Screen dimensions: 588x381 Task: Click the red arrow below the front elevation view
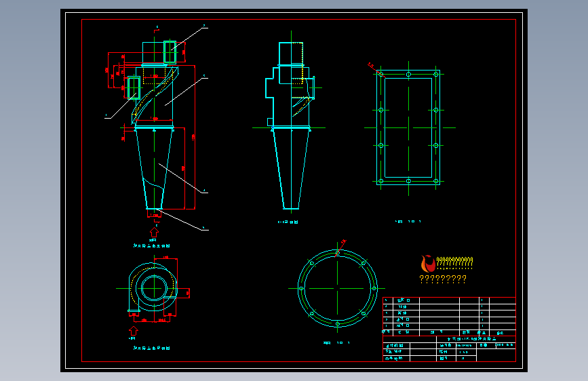154,232
